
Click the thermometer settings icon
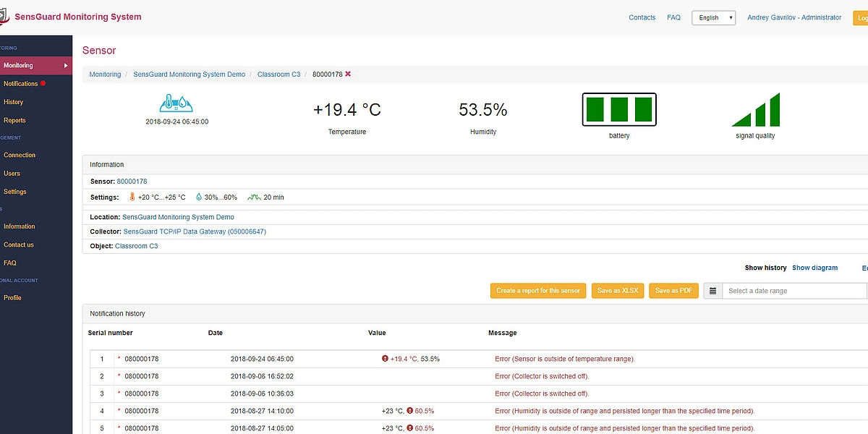tap(132, 197)
